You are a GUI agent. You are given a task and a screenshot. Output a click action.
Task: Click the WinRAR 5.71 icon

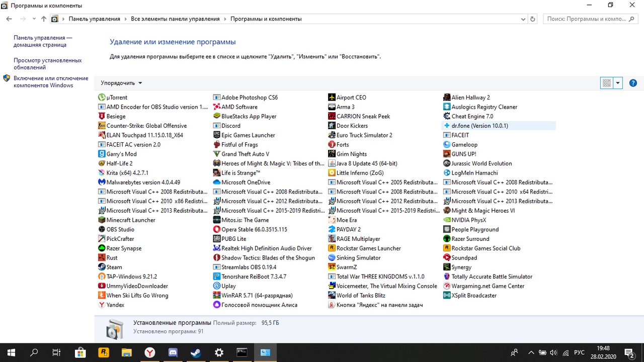click(217, 296)
